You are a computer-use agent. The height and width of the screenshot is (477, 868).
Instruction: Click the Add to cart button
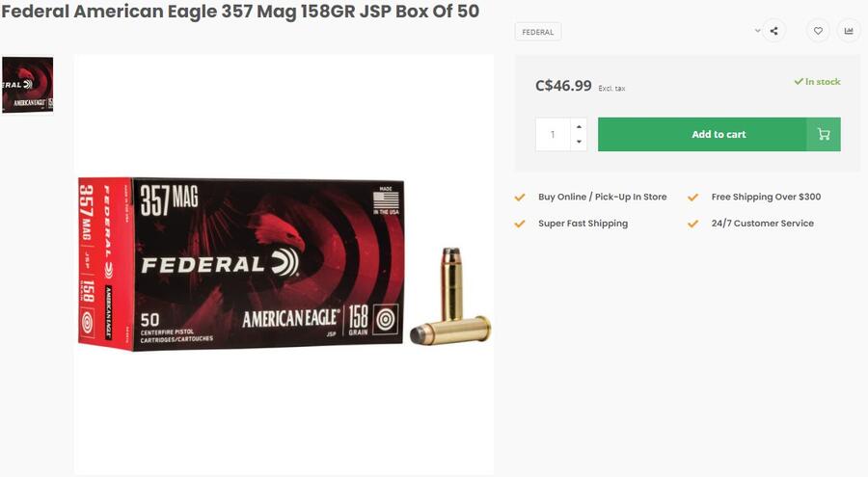coord(719,135)
